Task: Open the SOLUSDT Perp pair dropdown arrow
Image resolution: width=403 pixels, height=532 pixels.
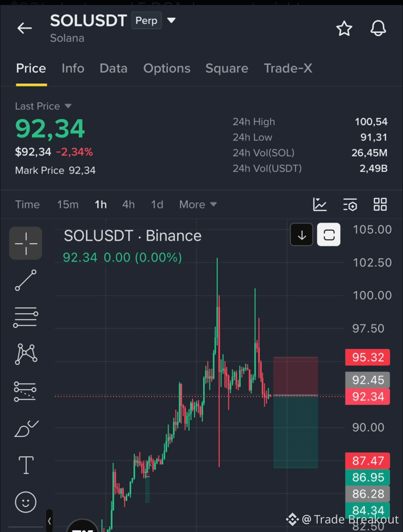Action: pos(171,20)
